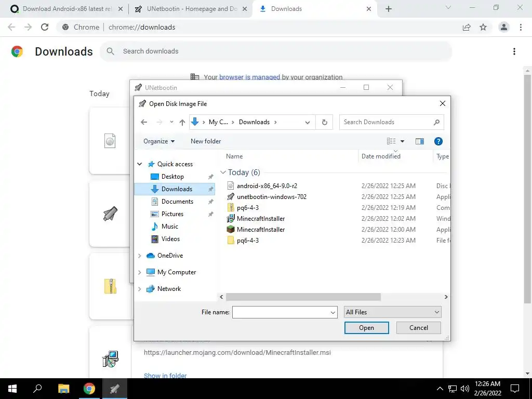Open the file type All Files dropdown
Screen dimensions: 532x399
point(393,312)
